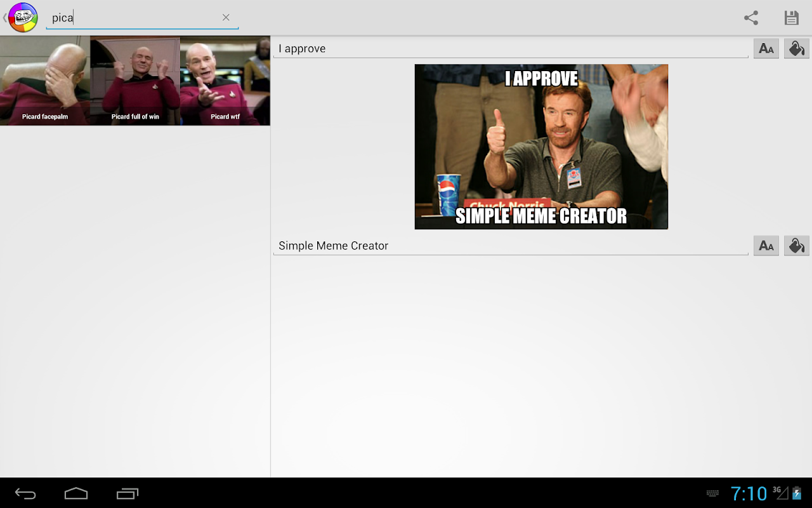
Task: Change font size for the 'I approve' caption
Action: (766, 49)
